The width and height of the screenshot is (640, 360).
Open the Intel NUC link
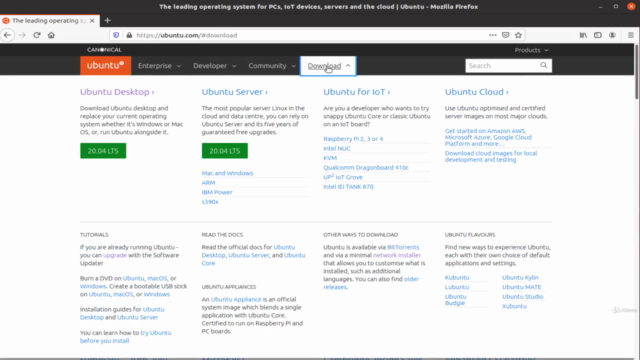pyautogui.click(x=337, y=148)
